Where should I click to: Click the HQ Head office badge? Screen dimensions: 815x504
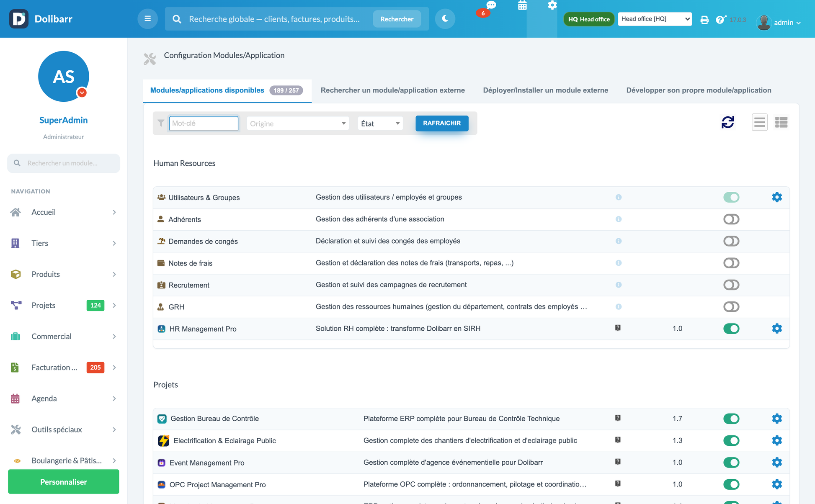click(588, 19)
